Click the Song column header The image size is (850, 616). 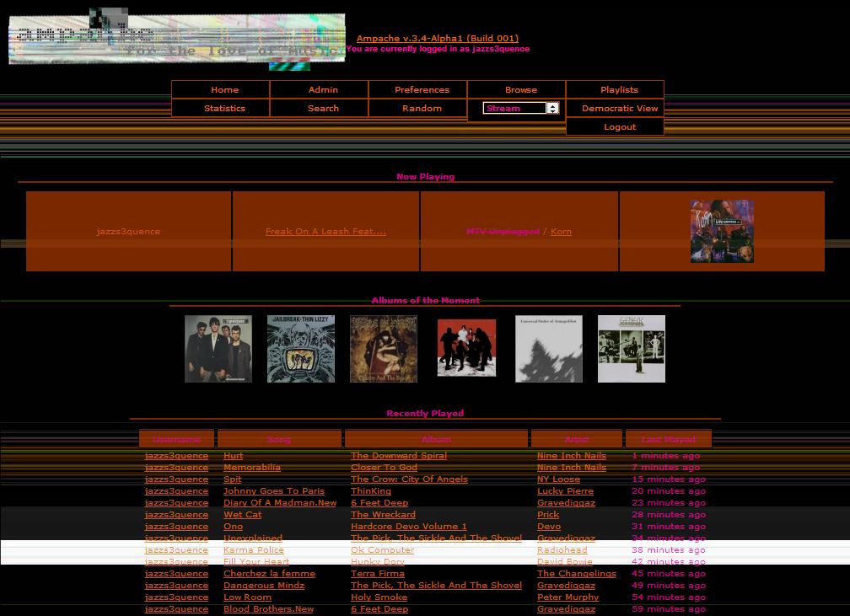pyautogui.click(x=278, y=439)
